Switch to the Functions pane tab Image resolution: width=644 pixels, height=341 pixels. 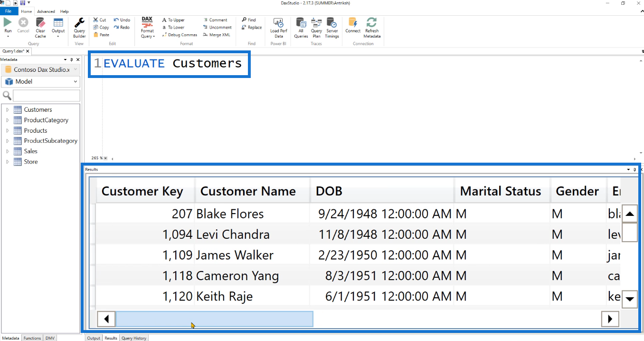coord(32,338)
